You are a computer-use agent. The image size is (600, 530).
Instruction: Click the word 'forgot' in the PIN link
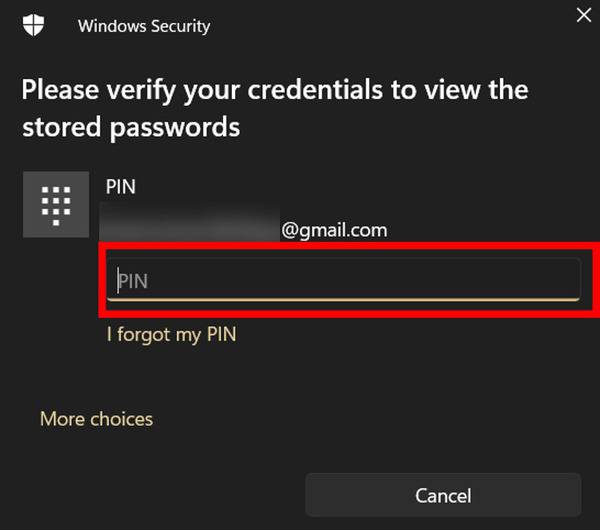point(146,335)
